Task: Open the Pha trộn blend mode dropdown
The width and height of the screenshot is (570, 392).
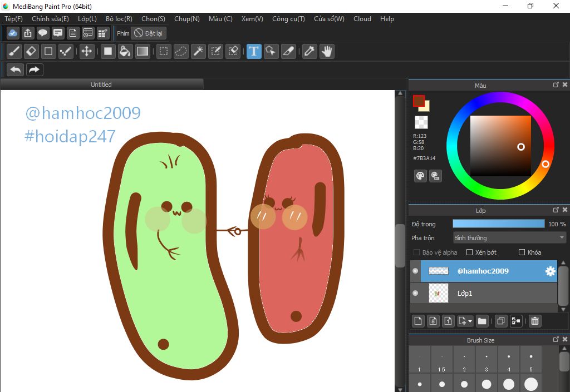Action: point(509,238)
